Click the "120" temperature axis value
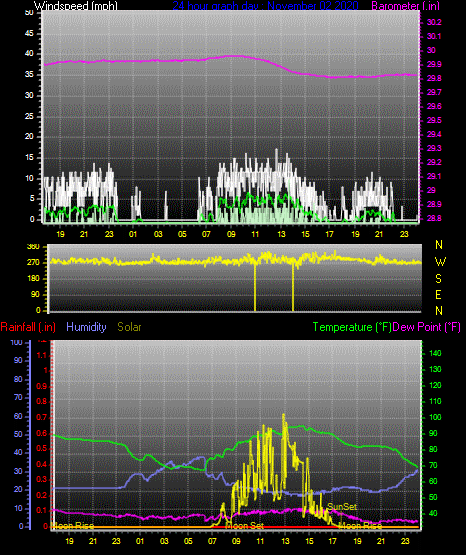466x555 pixels. click(435, 385)
